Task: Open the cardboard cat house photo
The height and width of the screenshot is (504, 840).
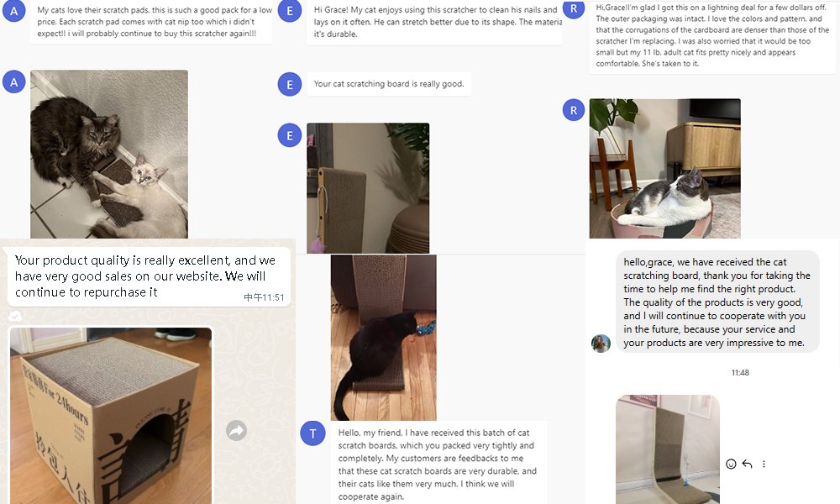Action: point(111,416)
